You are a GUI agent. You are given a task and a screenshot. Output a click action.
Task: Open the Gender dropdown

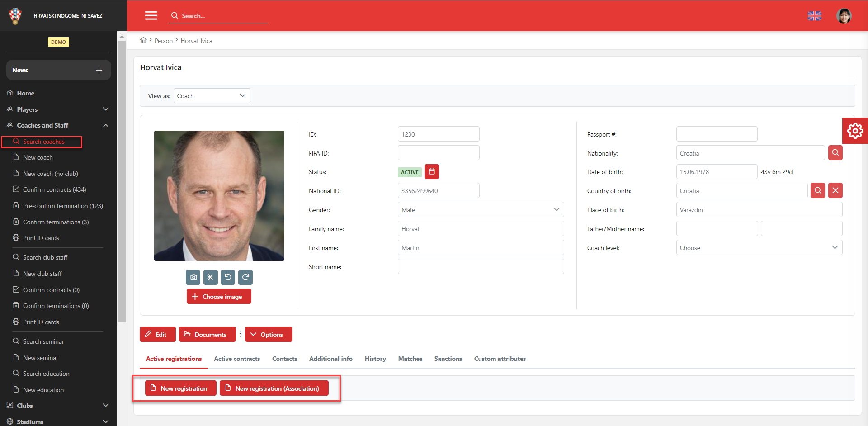[x=556, y=209]
